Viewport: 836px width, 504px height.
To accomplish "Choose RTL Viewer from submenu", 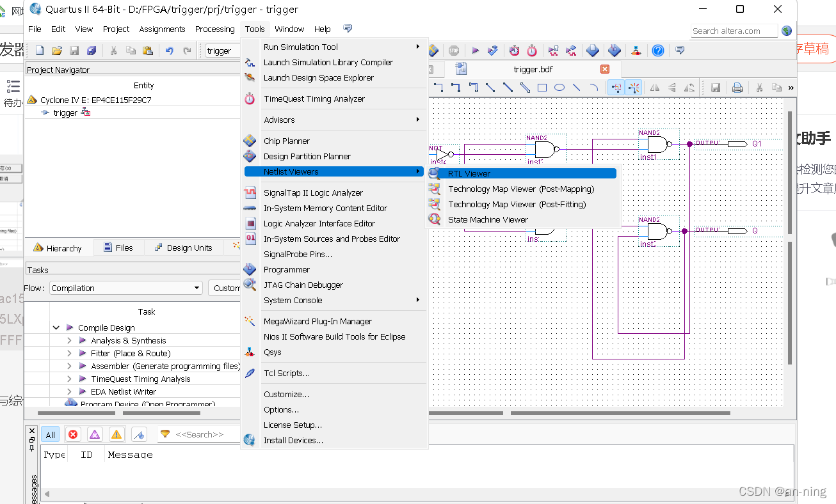I will coord(523,173).
